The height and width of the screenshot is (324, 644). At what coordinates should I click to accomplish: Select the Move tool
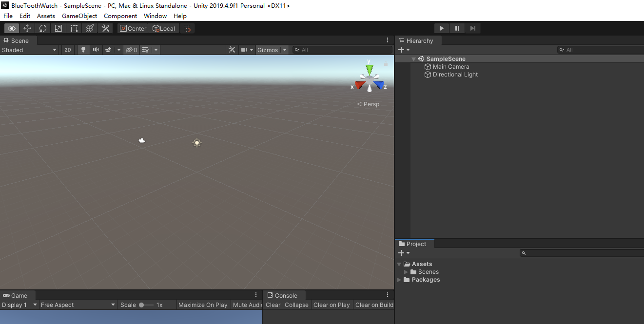pos(27,28)
